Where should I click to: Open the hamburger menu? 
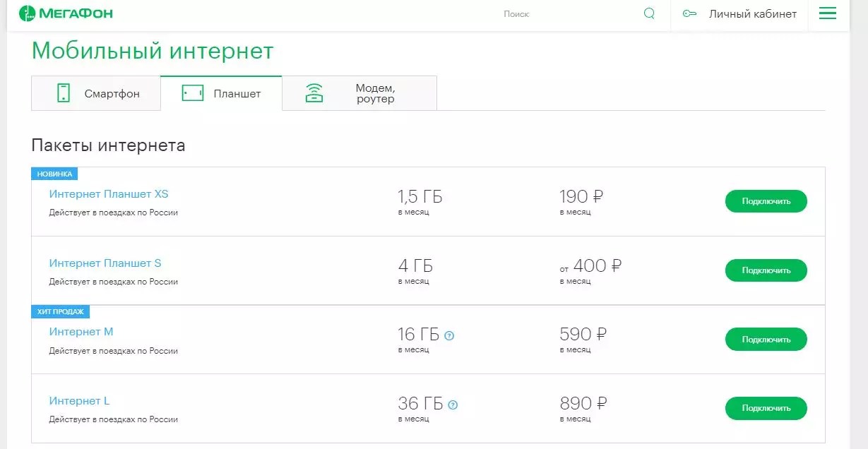(x=827, y=13)
